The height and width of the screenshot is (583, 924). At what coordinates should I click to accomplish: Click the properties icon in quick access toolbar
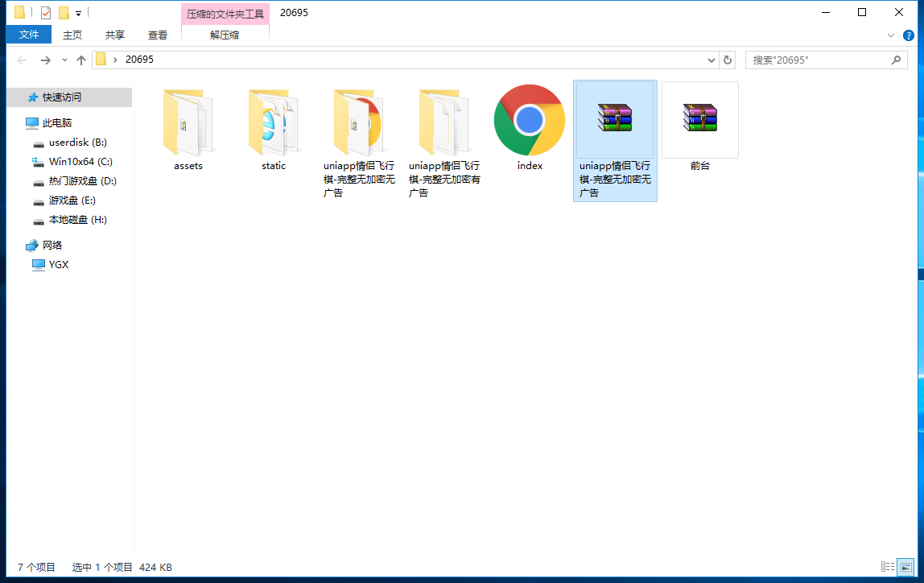[x=46, y=13]
